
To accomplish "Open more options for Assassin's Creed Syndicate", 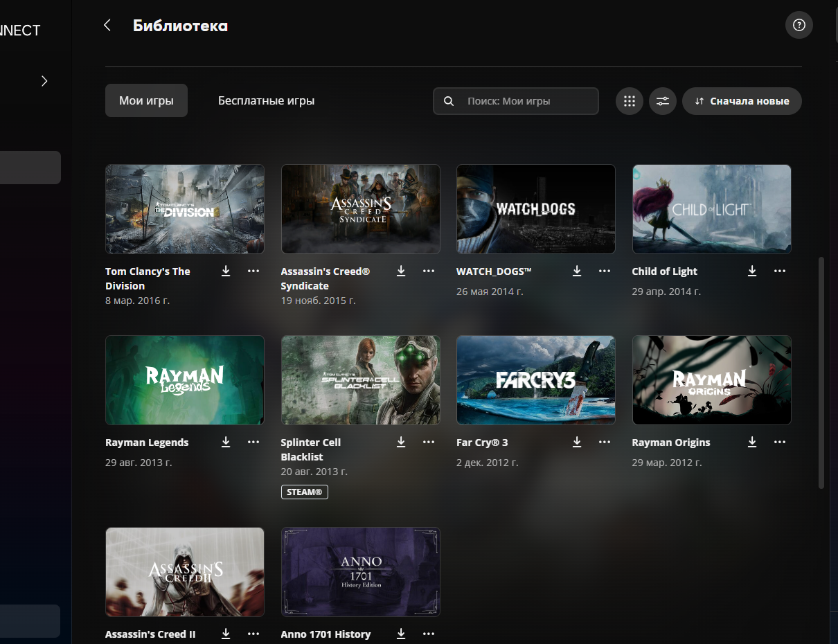I will (x=429, y=271).
